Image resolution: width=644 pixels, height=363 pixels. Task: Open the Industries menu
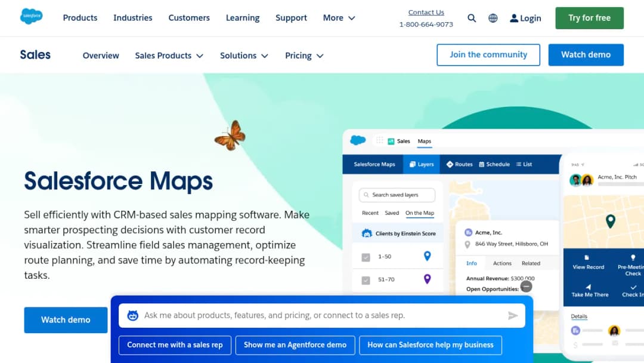click(x=132, y=18)
